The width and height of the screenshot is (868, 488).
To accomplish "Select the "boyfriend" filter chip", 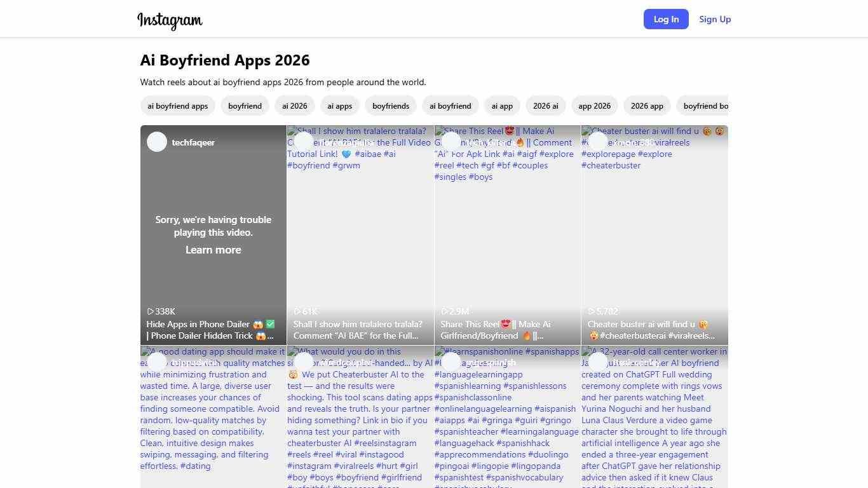I will click(245, 105).
